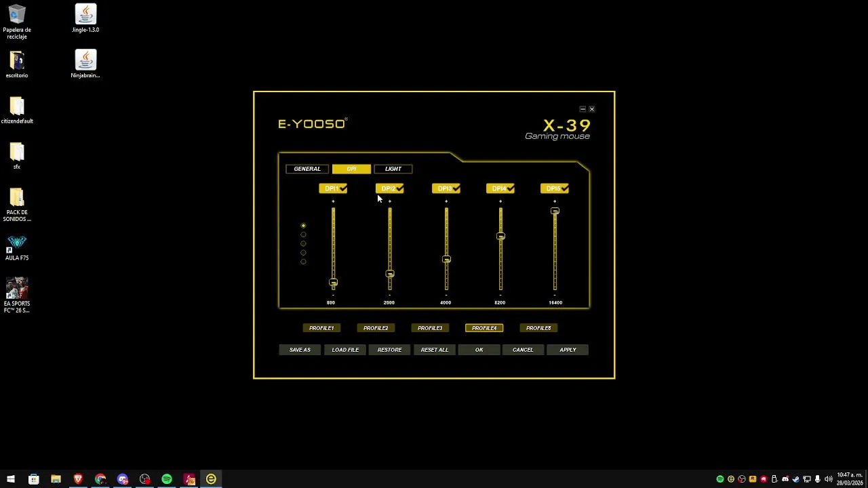The height and width of the screenshot is (488, 868).
Task: Click the RESET ALL button
Action: [435, 350]
